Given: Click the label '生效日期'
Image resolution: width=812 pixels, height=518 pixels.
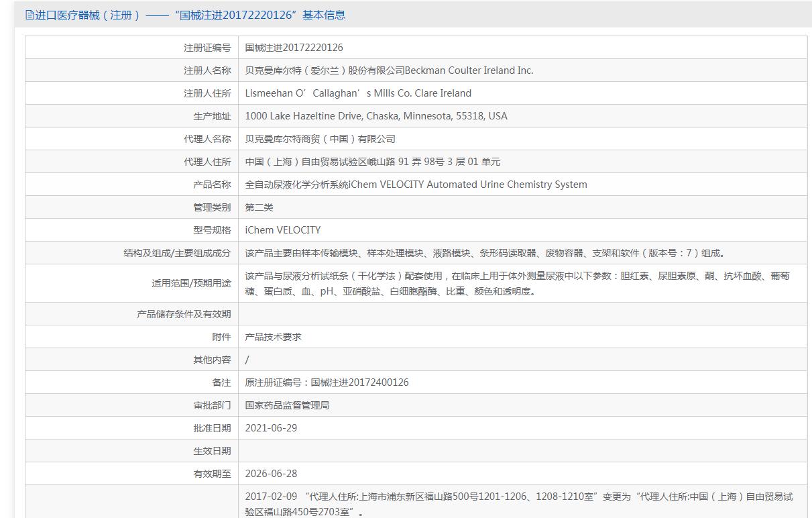Looking at the screenshot, I should 212,451.
